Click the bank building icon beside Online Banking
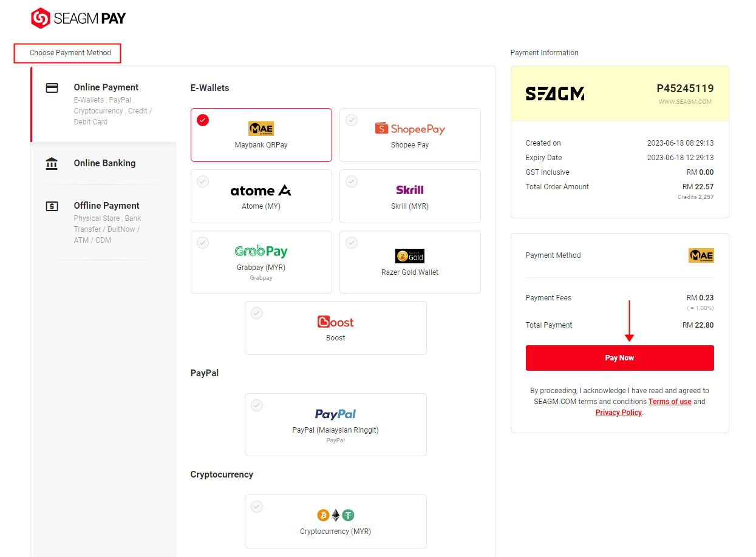The width and height of the screenshot is (756, 557). tap(52, 163)
